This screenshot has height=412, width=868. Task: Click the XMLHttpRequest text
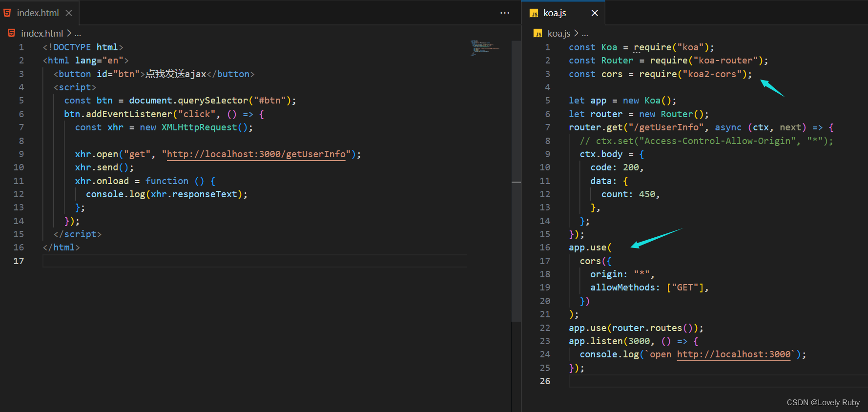199,127
